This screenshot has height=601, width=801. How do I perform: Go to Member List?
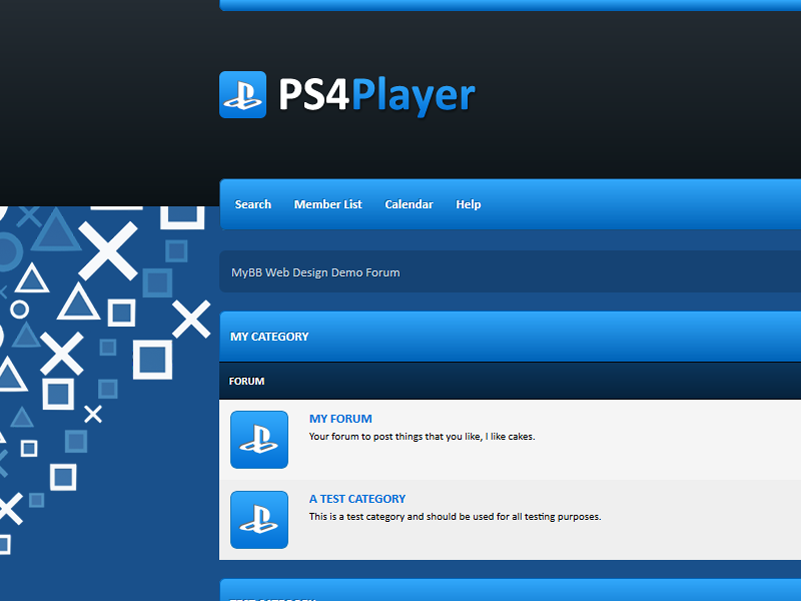coord(328,204)
